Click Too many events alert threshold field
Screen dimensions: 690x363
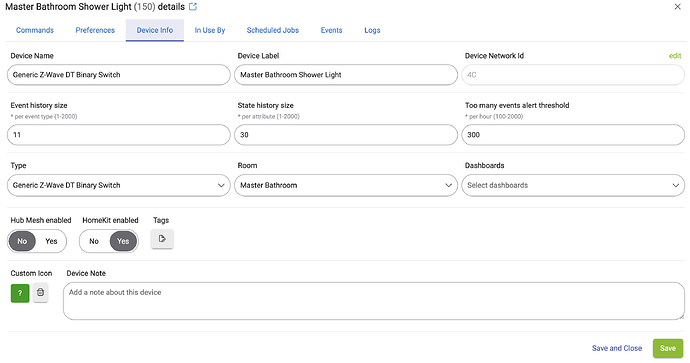pos(573,135)
